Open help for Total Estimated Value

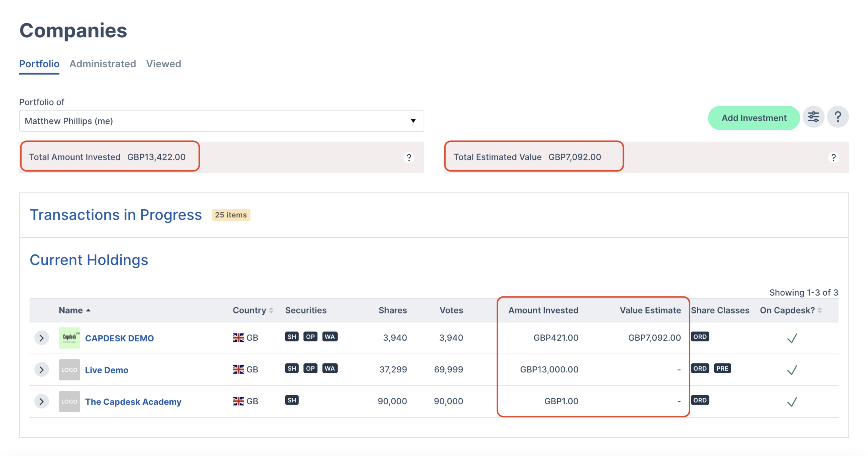click(x=833, y=157)
